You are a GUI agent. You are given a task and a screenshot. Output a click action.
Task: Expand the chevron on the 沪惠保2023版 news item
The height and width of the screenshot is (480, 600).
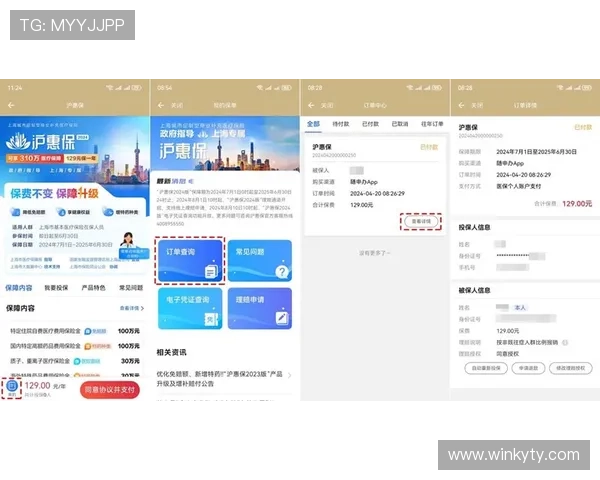click(x=290, y=376)
